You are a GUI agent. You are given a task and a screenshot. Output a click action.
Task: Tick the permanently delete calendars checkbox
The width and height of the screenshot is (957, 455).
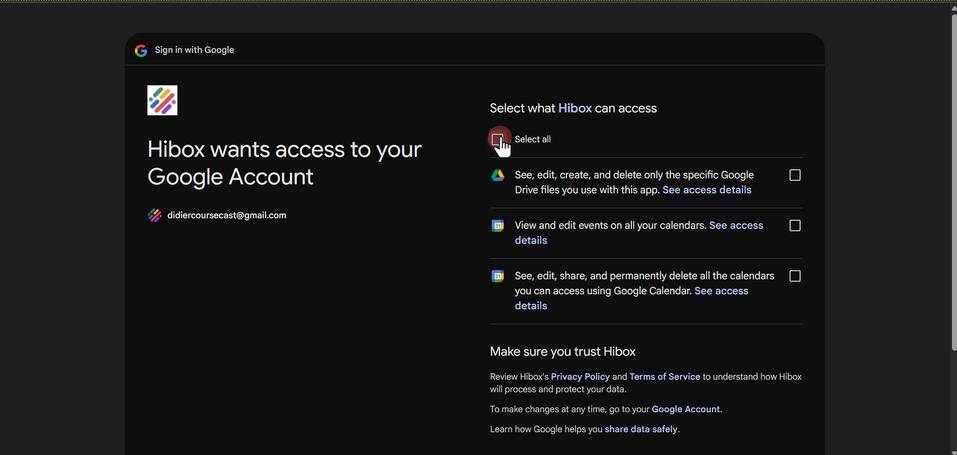(x=795, y=276)
